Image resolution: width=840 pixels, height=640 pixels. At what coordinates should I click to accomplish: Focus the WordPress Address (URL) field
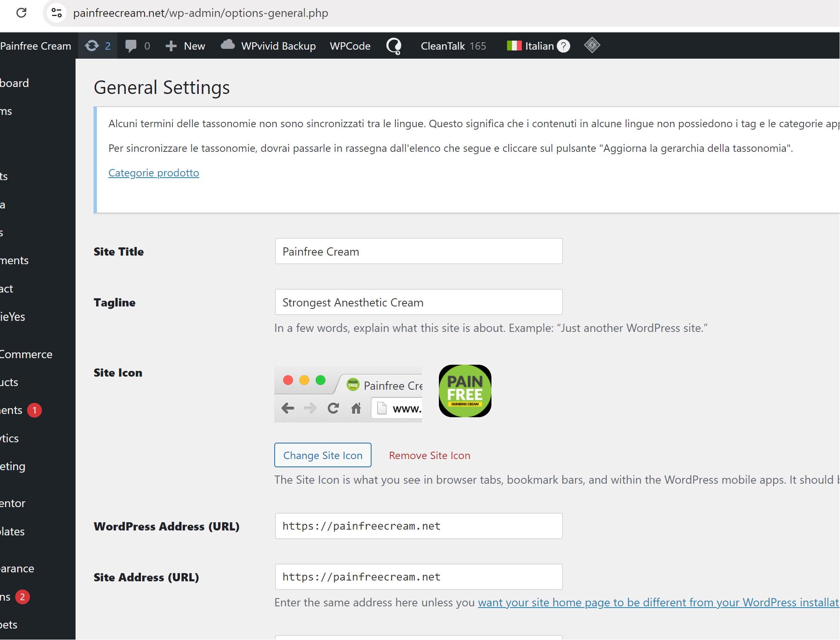pos(418,526)
